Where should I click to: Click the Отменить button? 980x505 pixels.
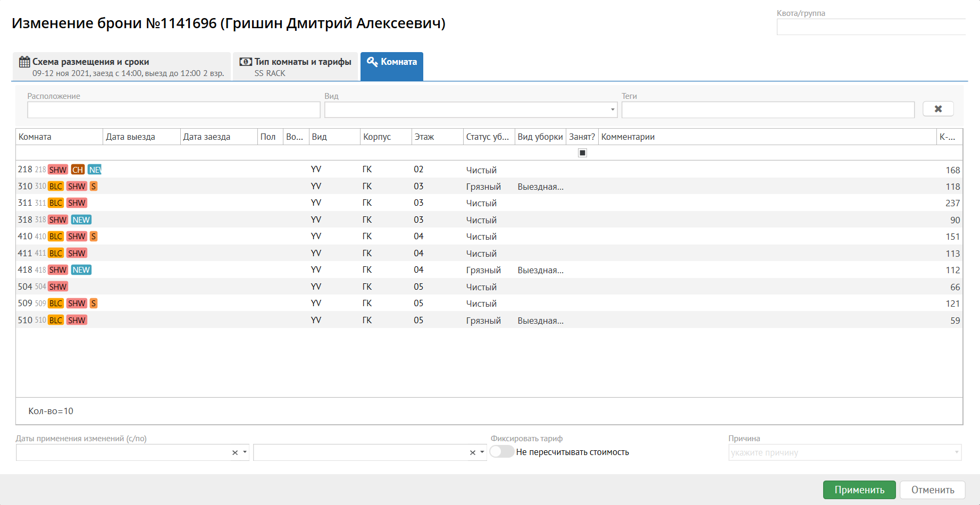click(x=933, y=490)
